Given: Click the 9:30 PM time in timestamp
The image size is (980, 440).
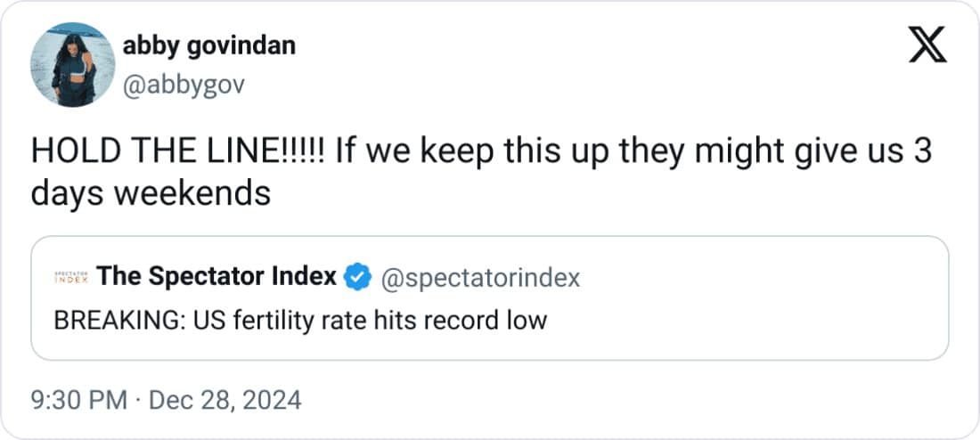Looking at the screenshot, I should (x=79, y=400).
